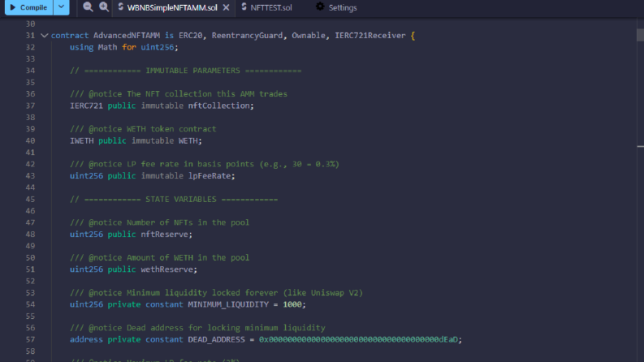Image resolution: width=644 pixels, height=362 pixels.
Task: Click the 'LP fee rate in basis points' comment
Action: coord(204,164)
